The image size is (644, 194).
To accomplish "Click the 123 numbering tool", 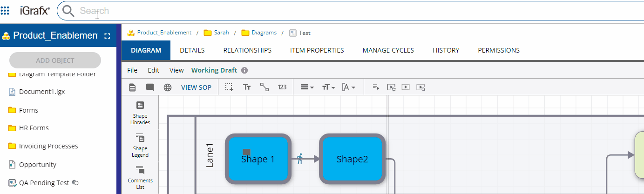I will (x=282, y=87).
